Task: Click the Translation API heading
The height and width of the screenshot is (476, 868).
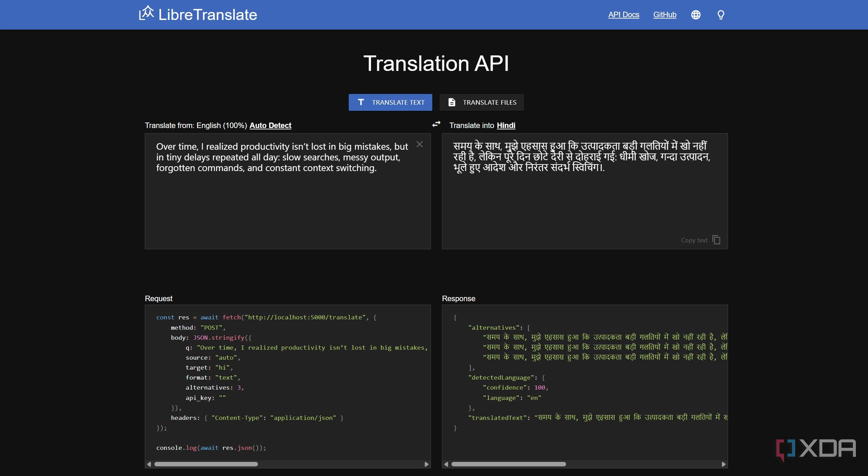Action: coord(436,63)
